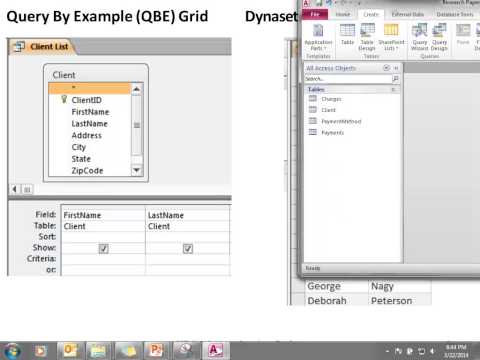Open the All Access Objects dropdown arrow
The width and height of the screenshot is (480, 360).
click(386, 68)
